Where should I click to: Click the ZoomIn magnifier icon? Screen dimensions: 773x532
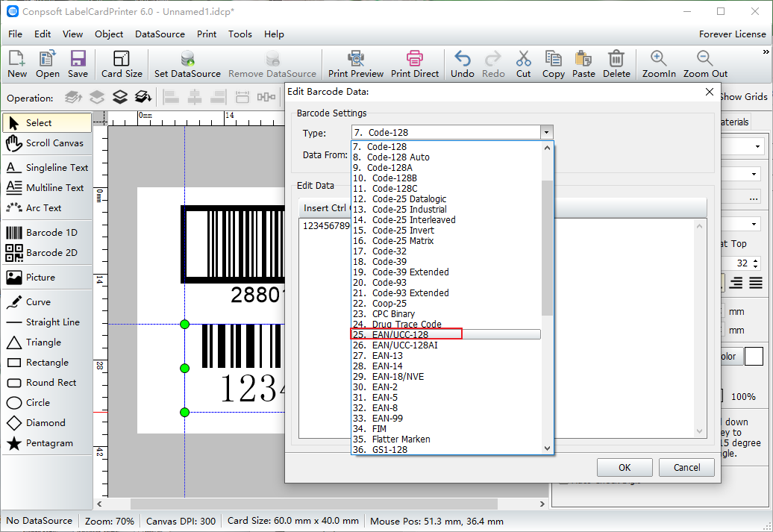click(659, 64)
